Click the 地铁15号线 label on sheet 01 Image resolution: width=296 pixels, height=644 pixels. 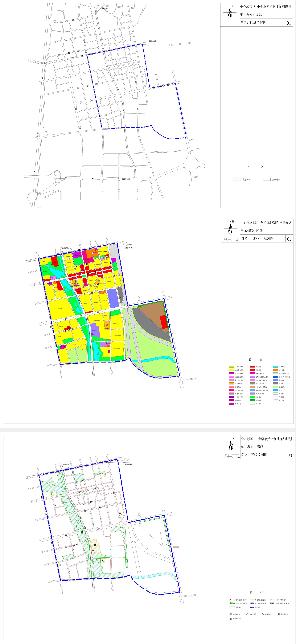point(154,41)
